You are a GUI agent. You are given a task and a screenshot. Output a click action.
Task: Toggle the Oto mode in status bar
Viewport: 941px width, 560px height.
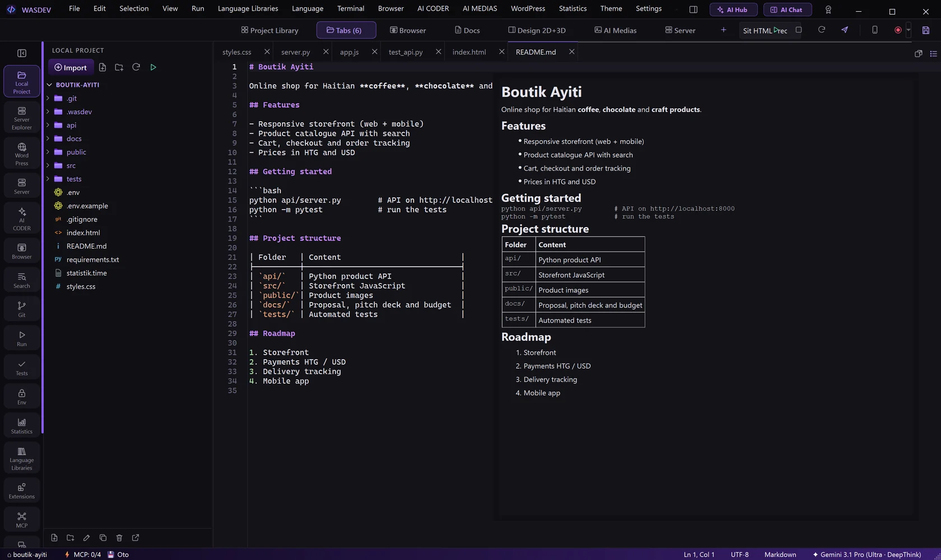click(118, 554)
